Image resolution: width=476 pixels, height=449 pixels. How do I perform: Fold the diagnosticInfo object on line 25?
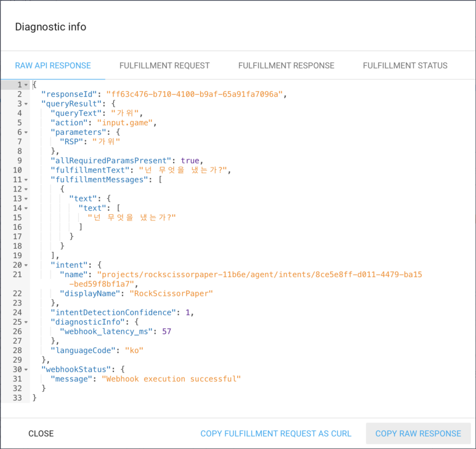26,322
